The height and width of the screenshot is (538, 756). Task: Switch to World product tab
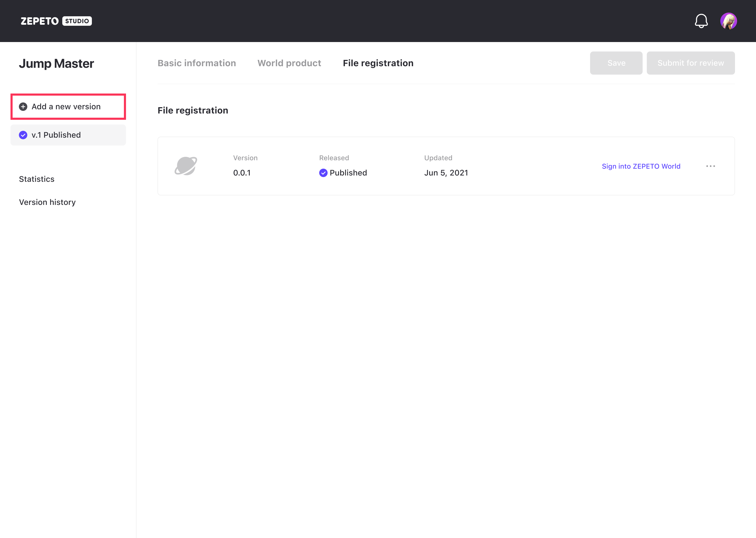coord(289,63)
